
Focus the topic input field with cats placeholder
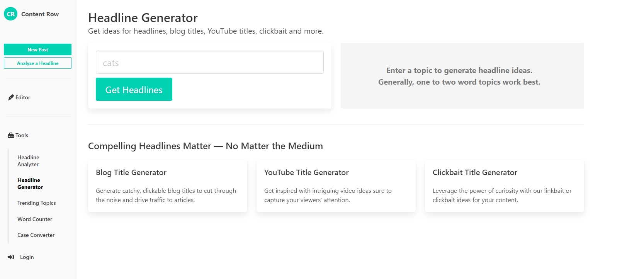[x=210, y=62]
